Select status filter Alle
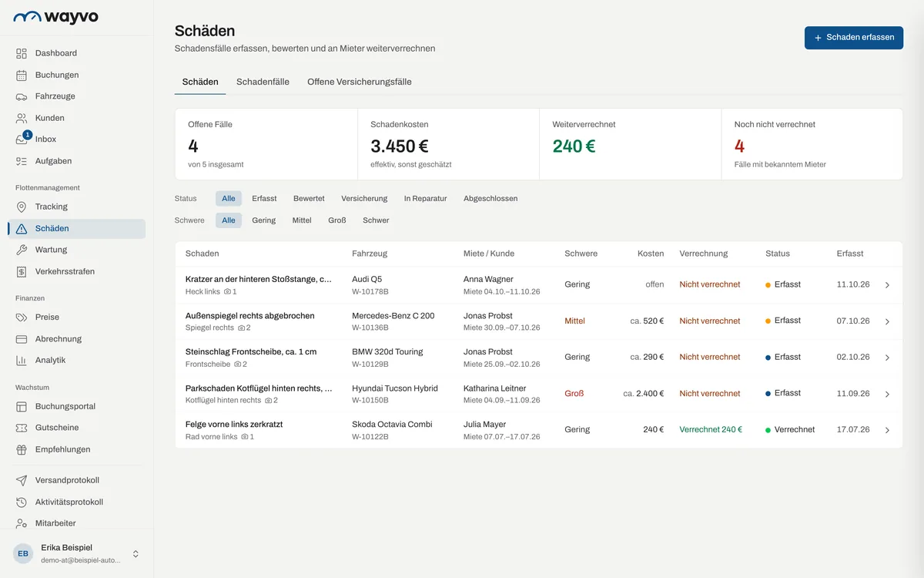 pyautogui.click(x=229, y=198)
